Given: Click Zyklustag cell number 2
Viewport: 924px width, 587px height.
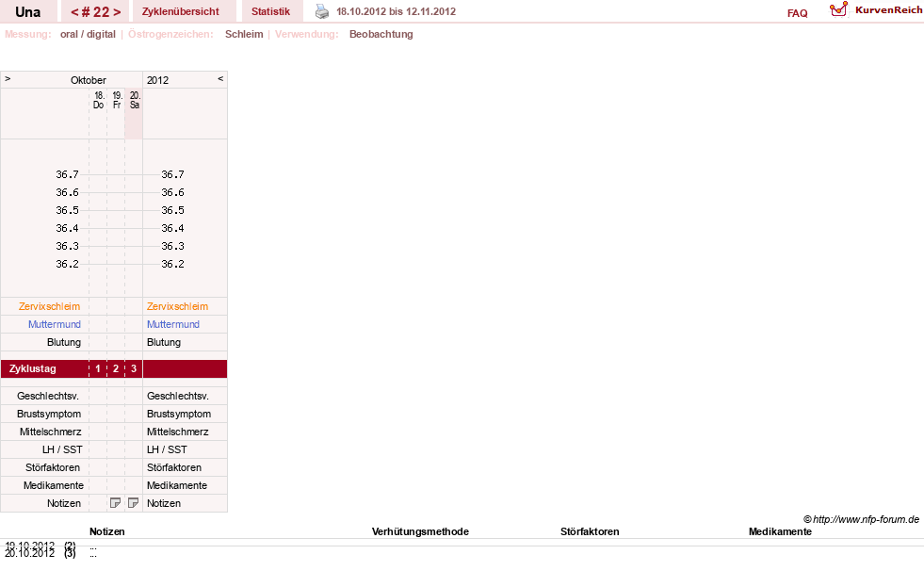Looking at the screenshot, I should click(116, 368).
